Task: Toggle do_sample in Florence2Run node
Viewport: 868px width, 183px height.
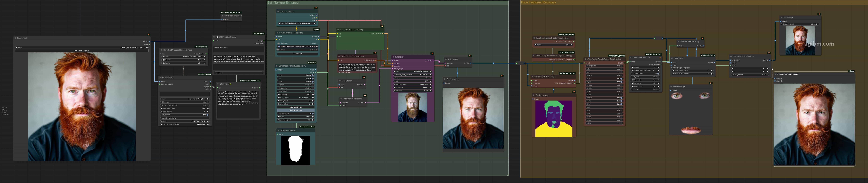Action: (x=185, y=115)
